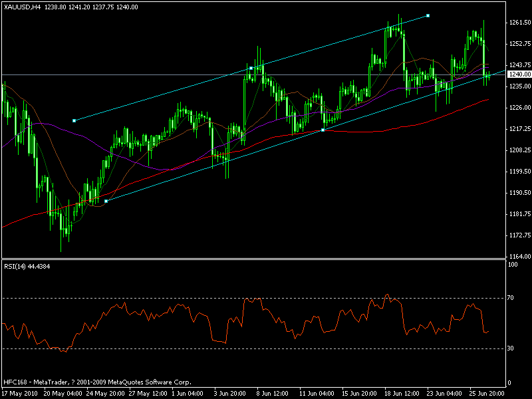Click the RSI(14) 44.4384 indicator label
This screenshot has height=399, width=532.
[27, 267]
